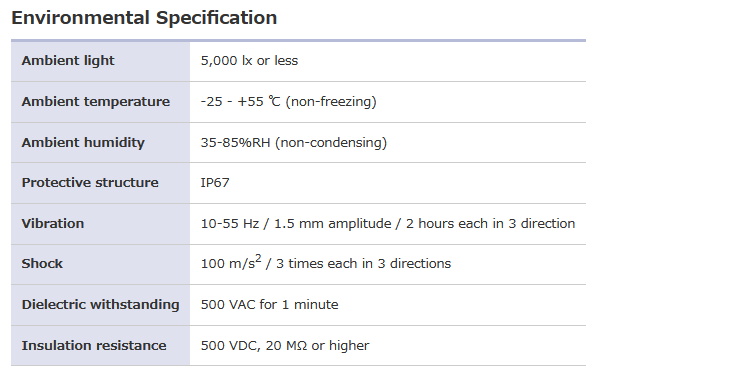This screenshot has width=742, height=384.
Task: Click the 5,000 lx or less value
Action: (249, 61)
